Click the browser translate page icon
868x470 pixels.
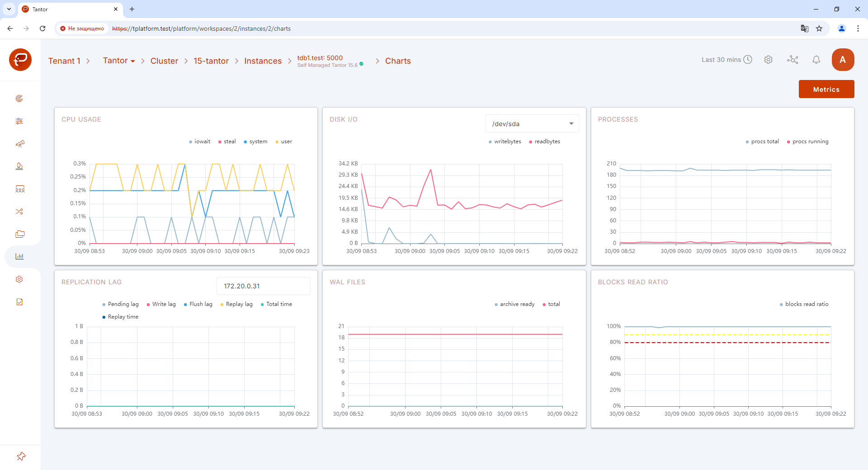point(805,28)
